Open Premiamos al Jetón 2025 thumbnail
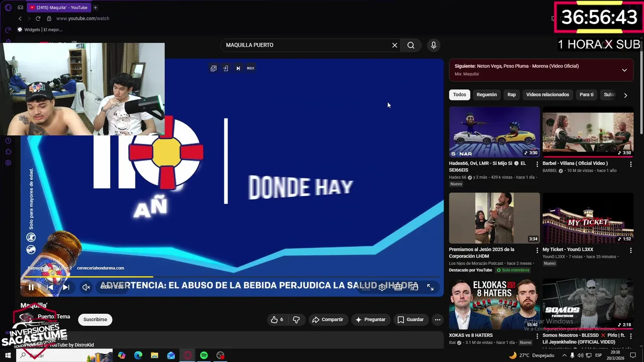644x362 pixels. (495, 218)
